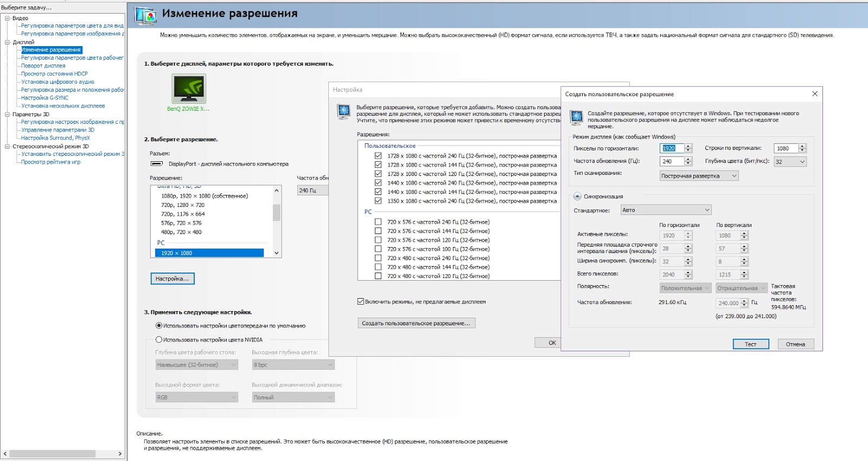This screenshot has height=461, width=868.
Task: Click the monitor icon in custom resolution dialog
Action: click(576, 117)
